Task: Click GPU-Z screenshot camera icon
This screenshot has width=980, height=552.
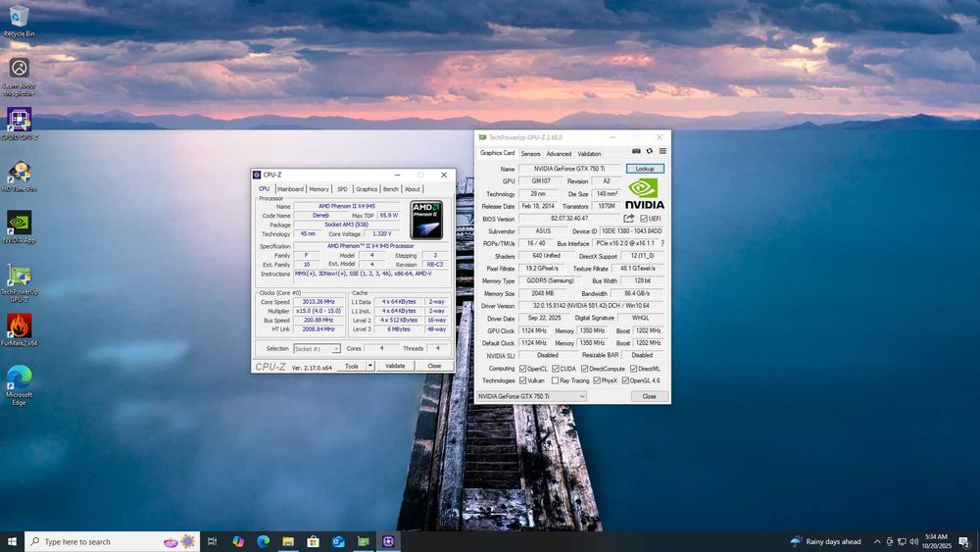Action: point(636,151)
